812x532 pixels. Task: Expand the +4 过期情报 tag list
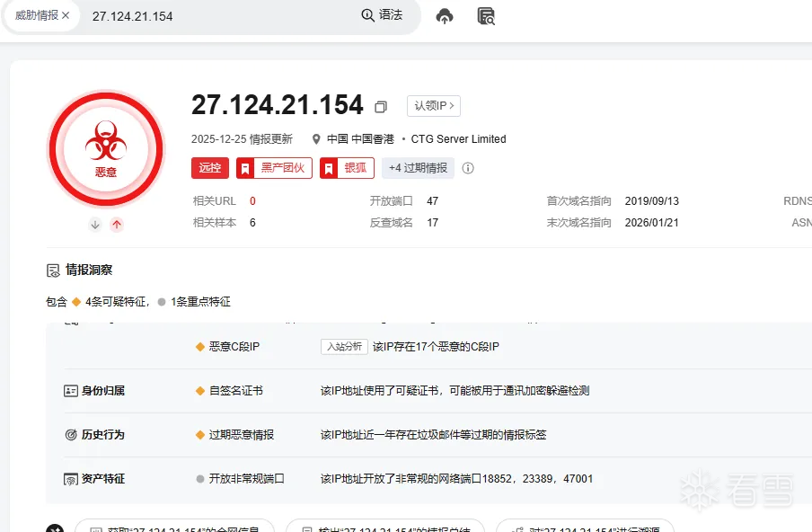[418, 168]
